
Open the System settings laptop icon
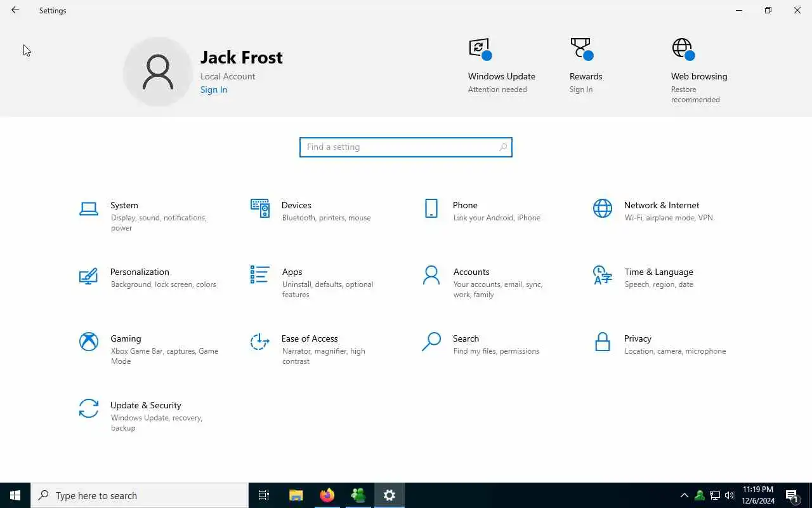(x=89, y=208)
